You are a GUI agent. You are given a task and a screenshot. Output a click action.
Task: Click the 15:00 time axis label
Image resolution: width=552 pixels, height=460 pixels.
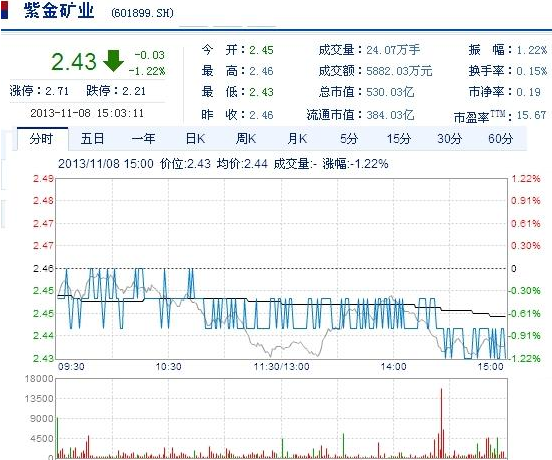[x=491, y=367]
